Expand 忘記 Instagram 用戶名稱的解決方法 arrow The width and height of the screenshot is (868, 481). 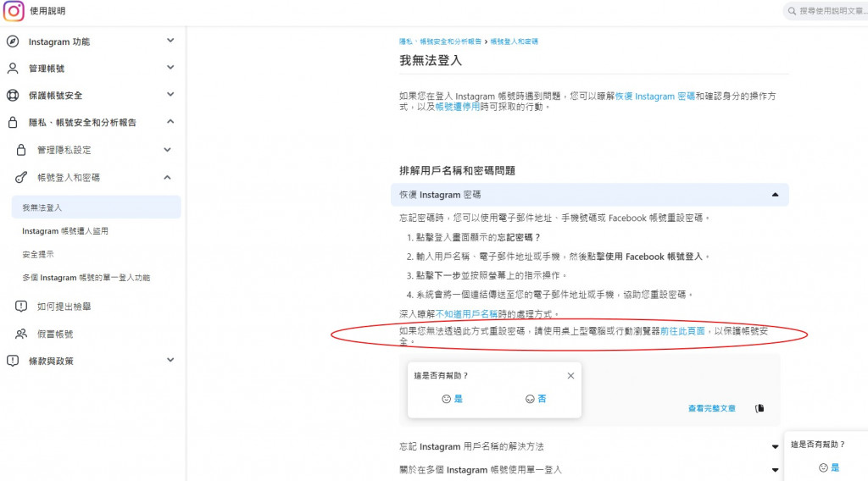point(775,447)
